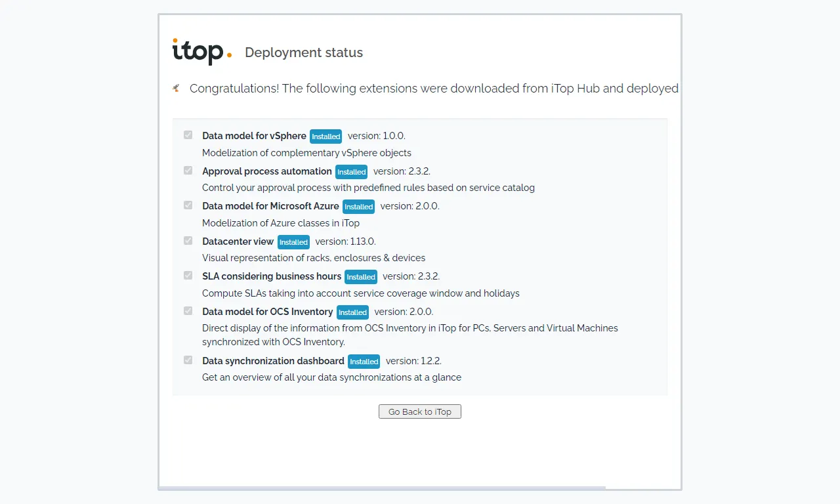Toggle the Data model for vSphere checkbox
Screen dimensions: 840x504
(188, 135)
